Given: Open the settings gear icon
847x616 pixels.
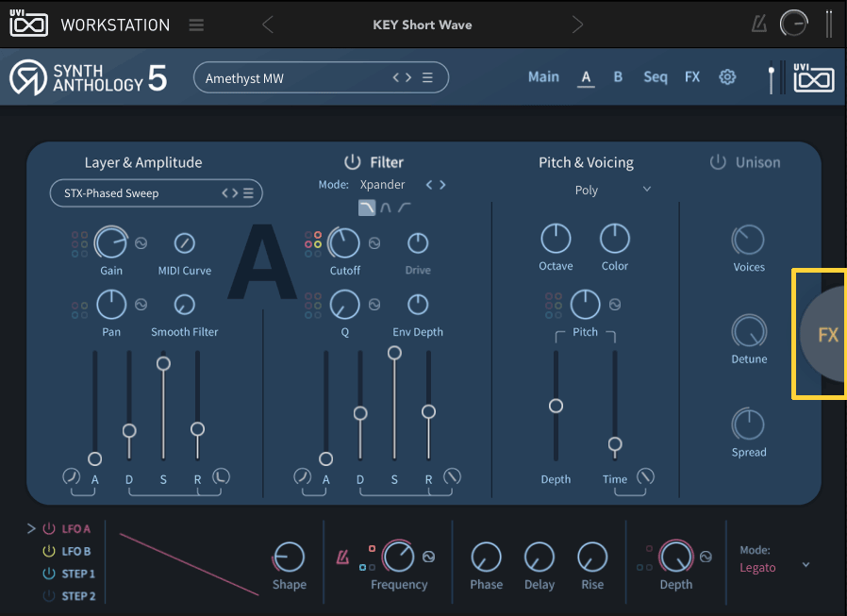Looking at the screenshot, I should 727,77.
